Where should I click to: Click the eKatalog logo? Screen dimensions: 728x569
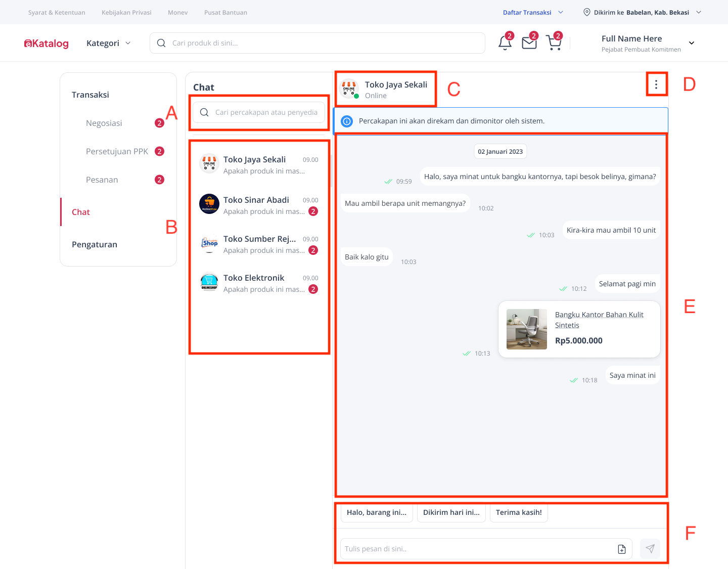point(46,43)
